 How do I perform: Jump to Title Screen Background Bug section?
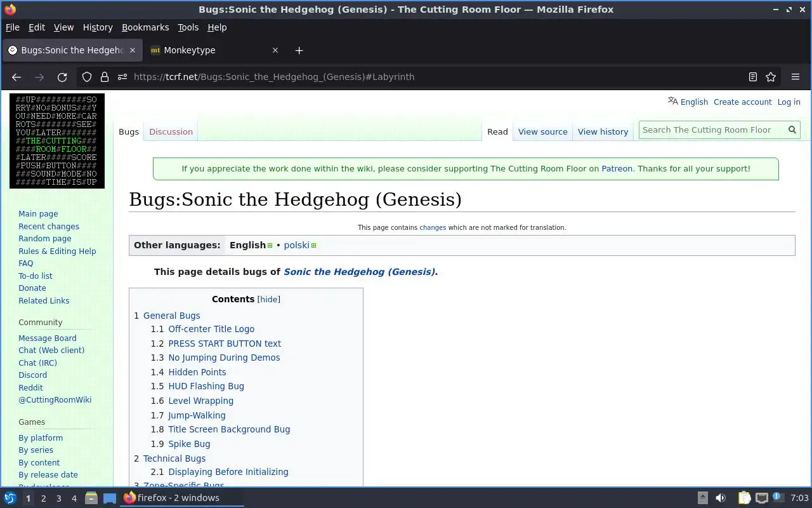[x=229, y=429]
